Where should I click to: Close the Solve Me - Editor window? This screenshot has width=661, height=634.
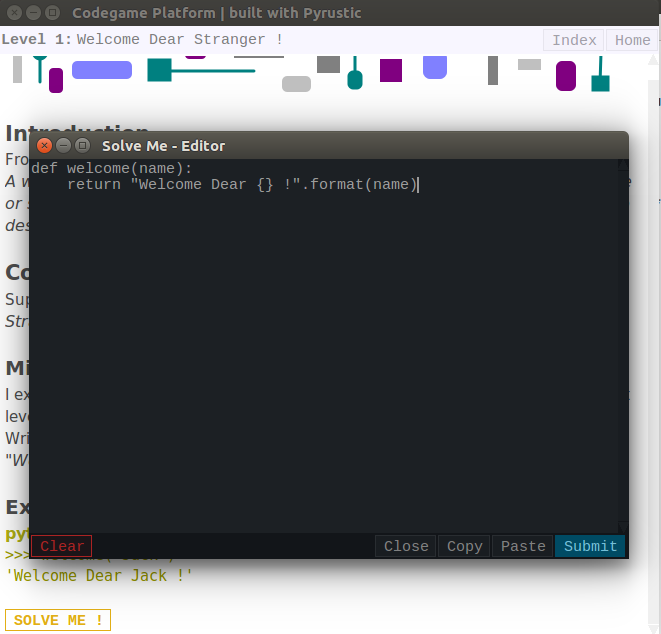44,146
